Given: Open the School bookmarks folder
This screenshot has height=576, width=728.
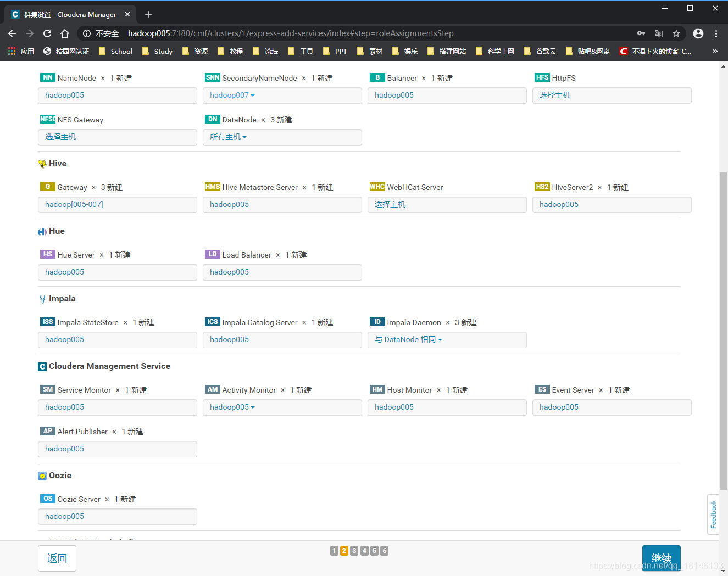Looking at the screenshot, I should 115,51.
